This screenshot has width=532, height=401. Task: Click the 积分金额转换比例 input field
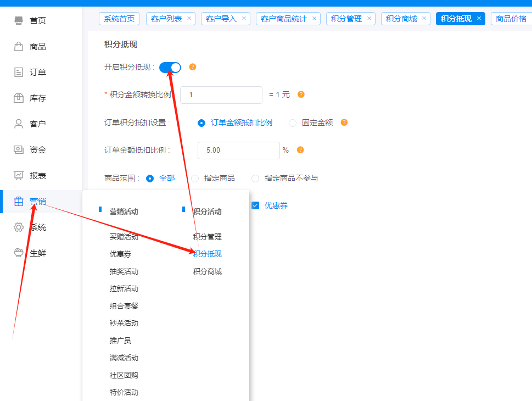tap(221, 95)
